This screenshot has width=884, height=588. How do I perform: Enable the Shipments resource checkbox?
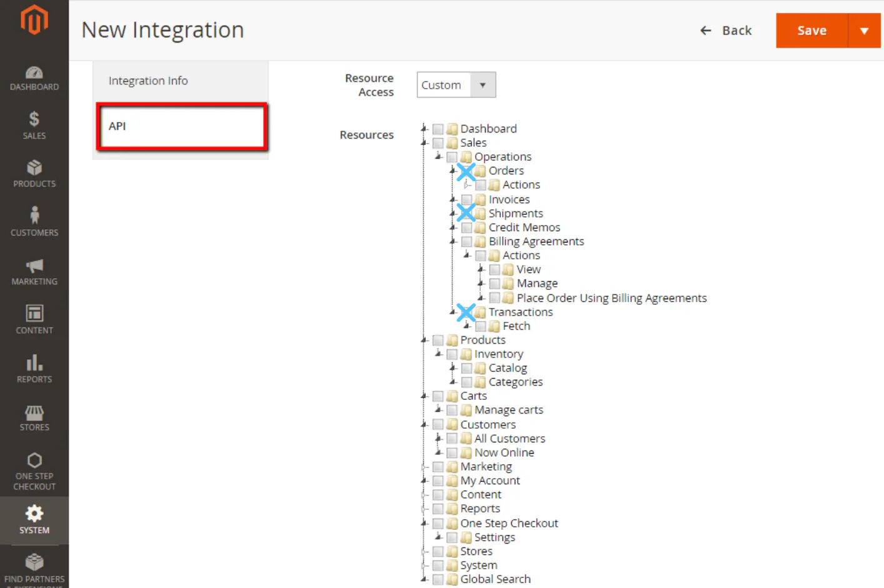[x=466, y=213]
